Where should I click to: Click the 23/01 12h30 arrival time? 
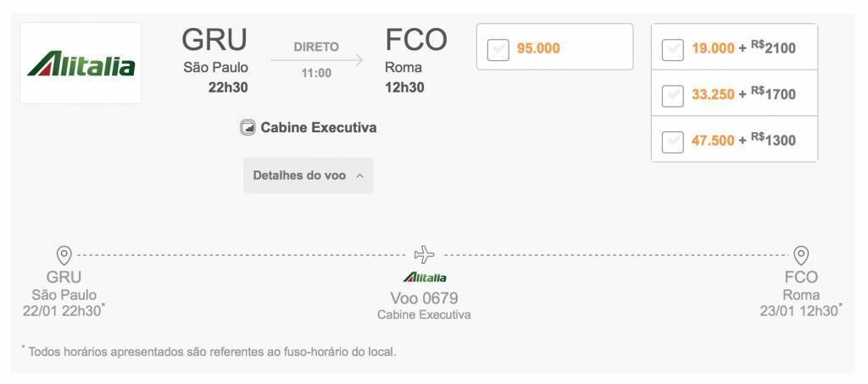[799, 311]
